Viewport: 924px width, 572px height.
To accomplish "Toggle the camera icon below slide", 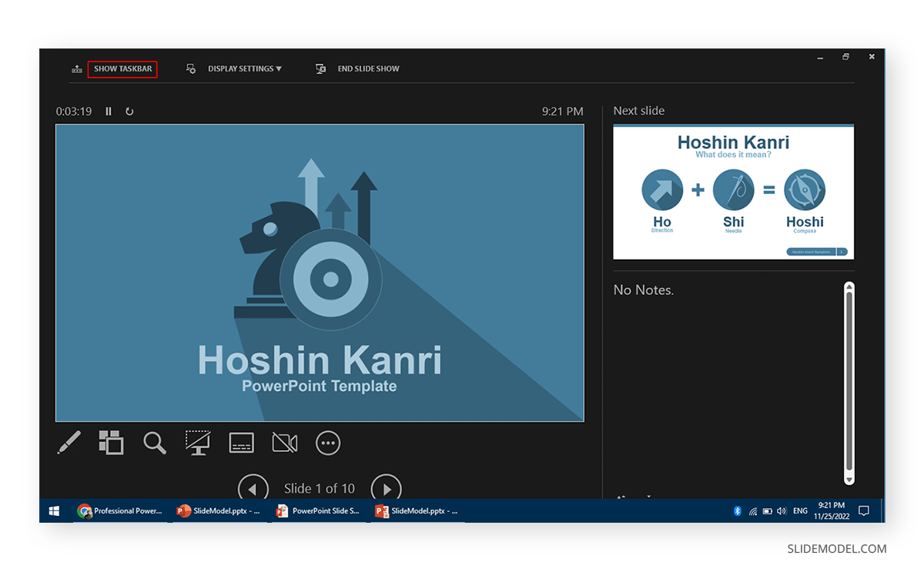I will point(285,443).
